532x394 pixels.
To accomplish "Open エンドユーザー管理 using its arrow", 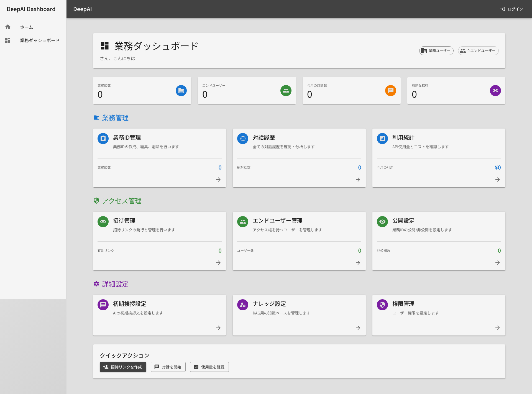I will 358,263.
